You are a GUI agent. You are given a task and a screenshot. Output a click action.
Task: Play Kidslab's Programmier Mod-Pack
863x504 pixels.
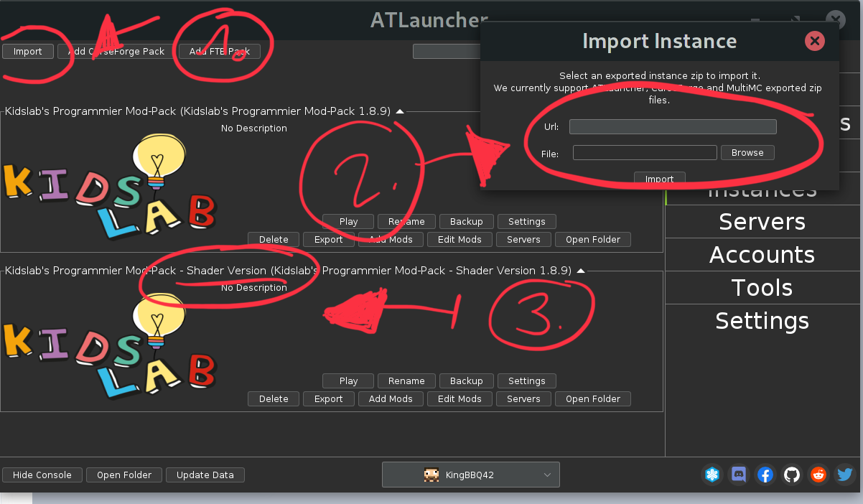pos(347,221)
